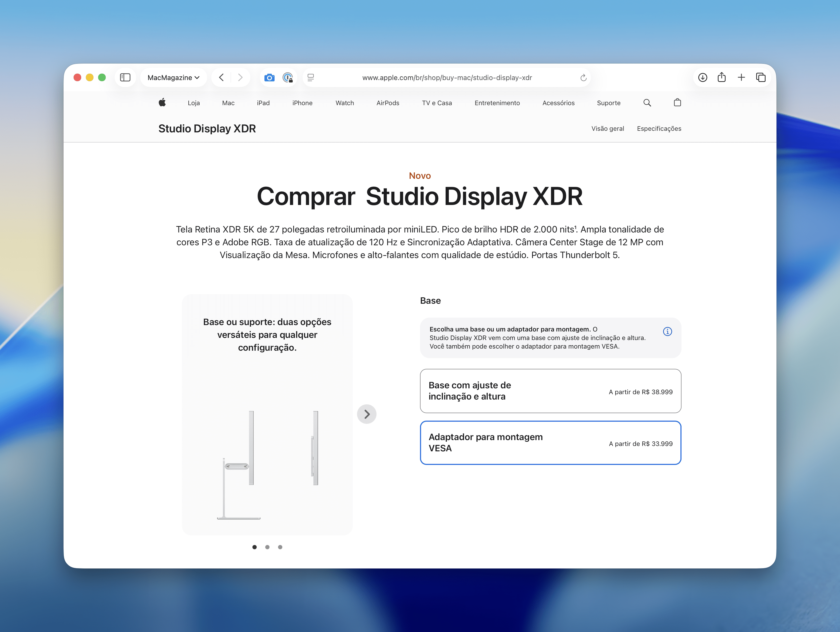Click the Visão geral link
The height and width of the screenshot is (632, 840).
pos(607,128)
